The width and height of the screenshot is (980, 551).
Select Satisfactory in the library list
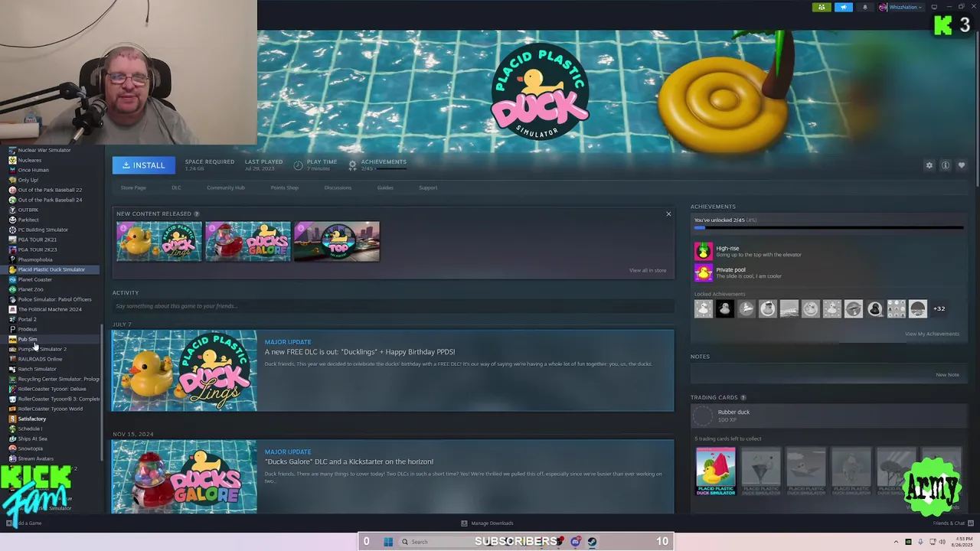[x=32, y=419]
